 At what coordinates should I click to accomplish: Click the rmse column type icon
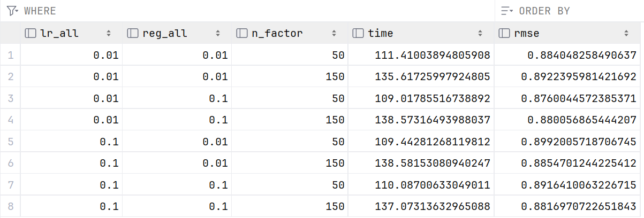pos(504,33)
